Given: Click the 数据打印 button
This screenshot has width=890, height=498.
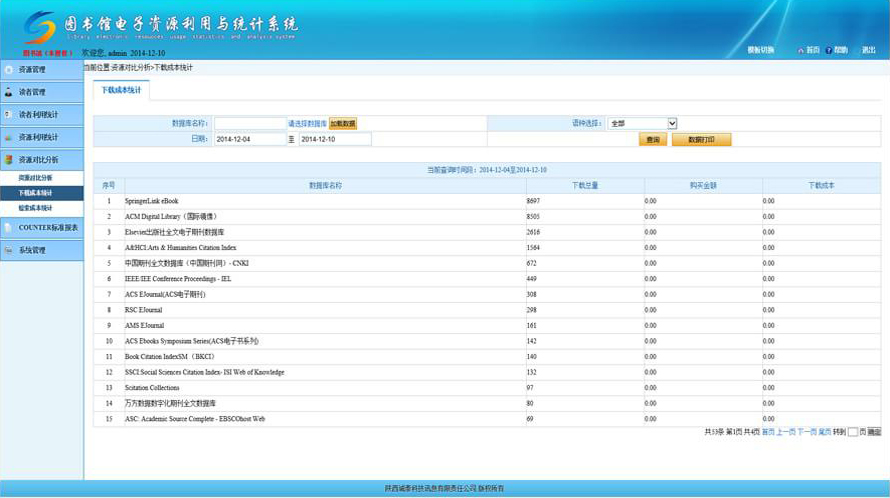Looking at the screenshot, I should click(701, 140).
